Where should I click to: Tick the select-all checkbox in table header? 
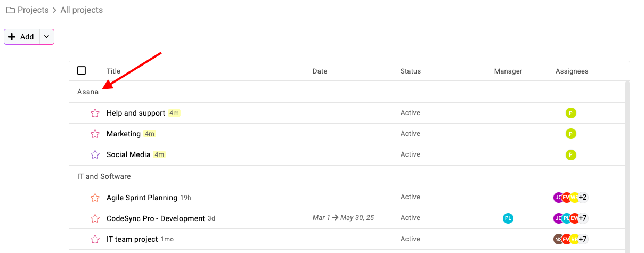pos(81,70)
